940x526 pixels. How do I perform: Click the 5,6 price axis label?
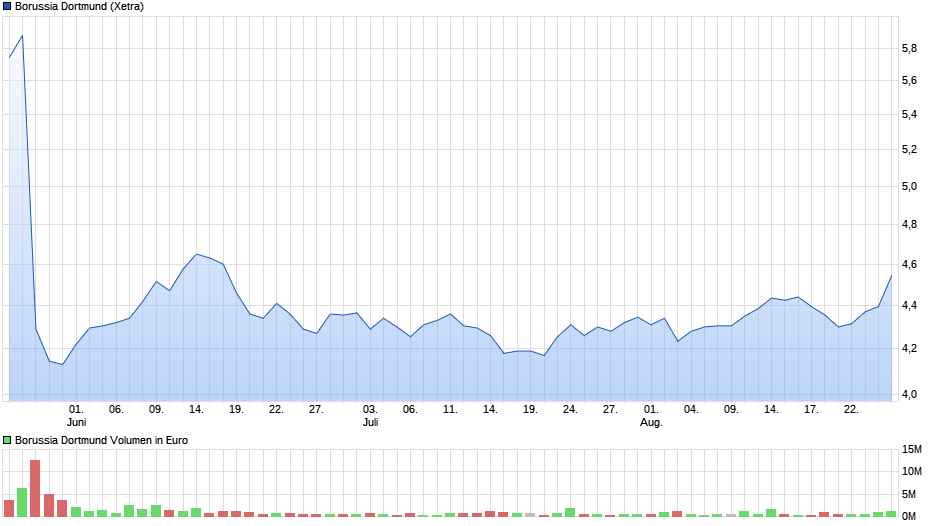click(x=909, y=80)
